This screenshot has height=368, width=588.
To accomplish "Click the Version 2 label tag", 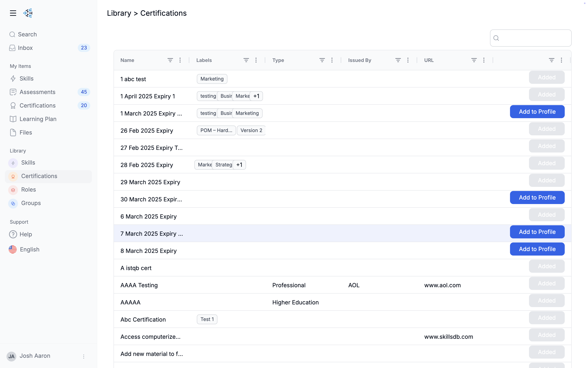I will pyautogui.click(x=251, y=130).
